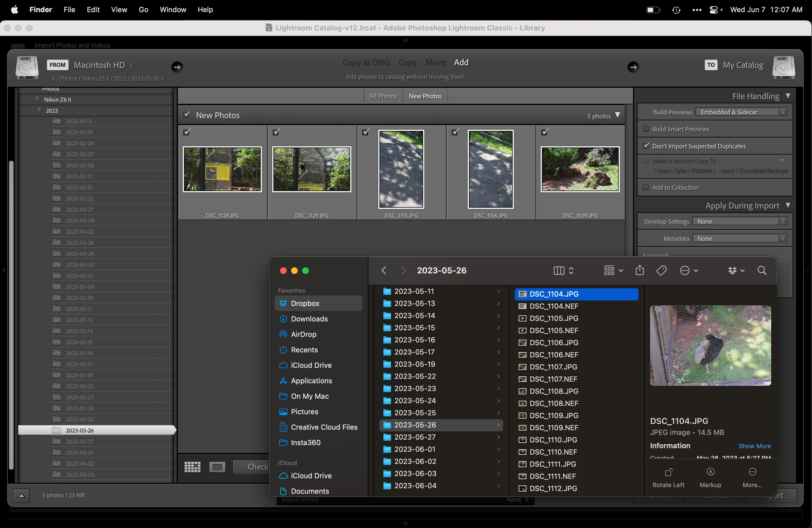Uncheck DSC_1128.JPG import checkbox
The width and height of the screenshot is (812, 528).
tap(187, 132)
